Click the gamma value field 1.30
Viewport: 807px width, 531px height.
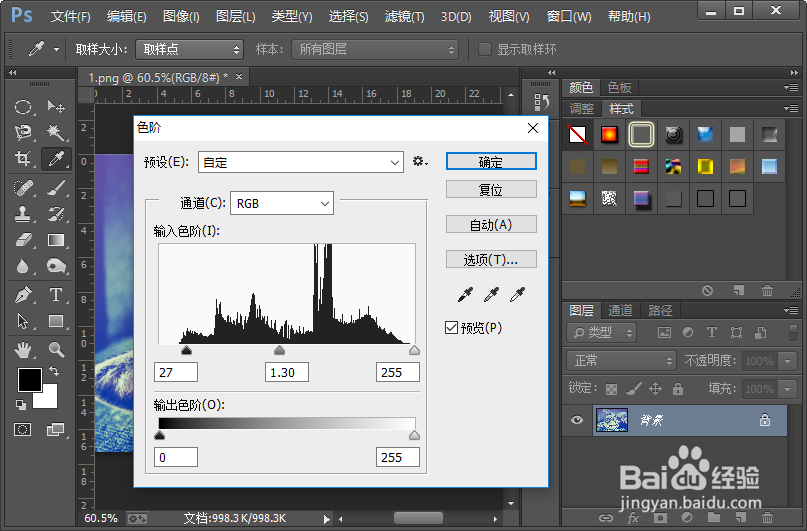(x=287, y=372)
